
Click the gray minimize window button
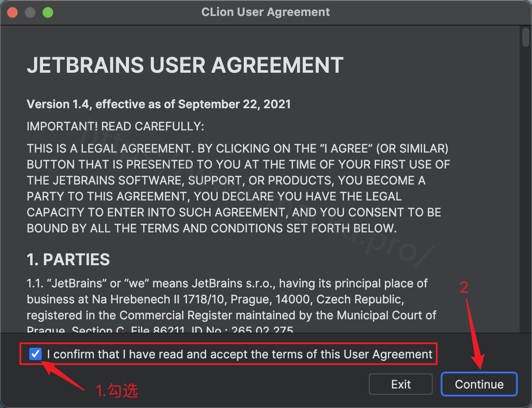pyautogui.click(x=30, y=12)
